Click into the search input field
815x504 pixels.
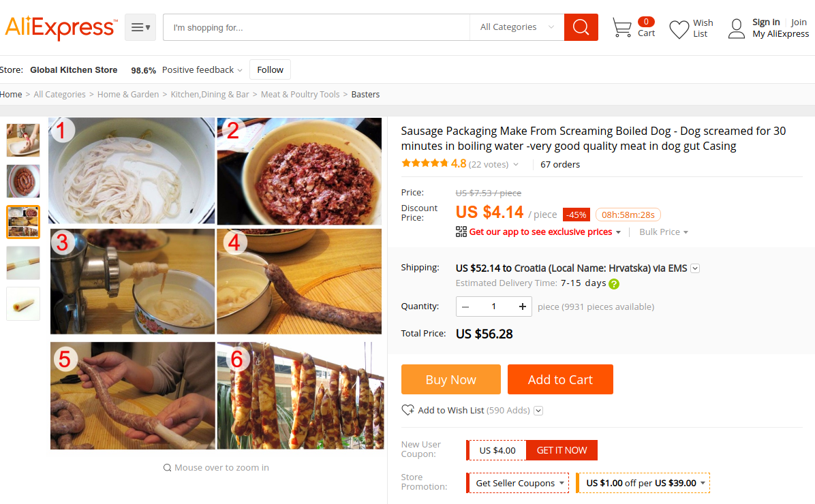(316, 27)
